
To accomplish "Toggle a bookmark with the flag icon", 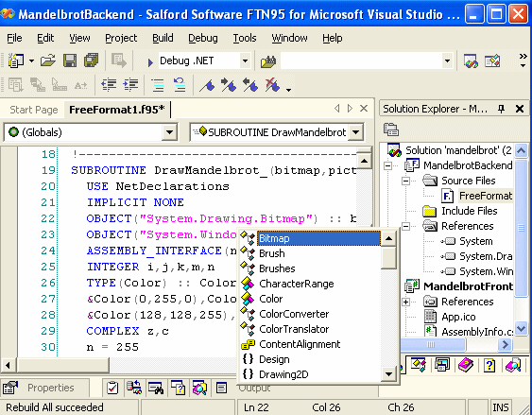I will coord(207,85).
